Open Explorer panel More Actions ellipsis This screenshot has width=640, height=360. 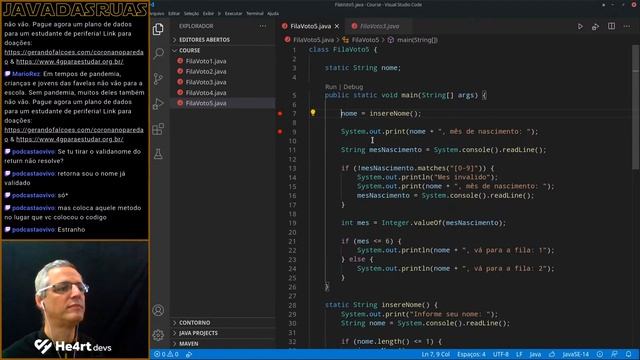263,26
